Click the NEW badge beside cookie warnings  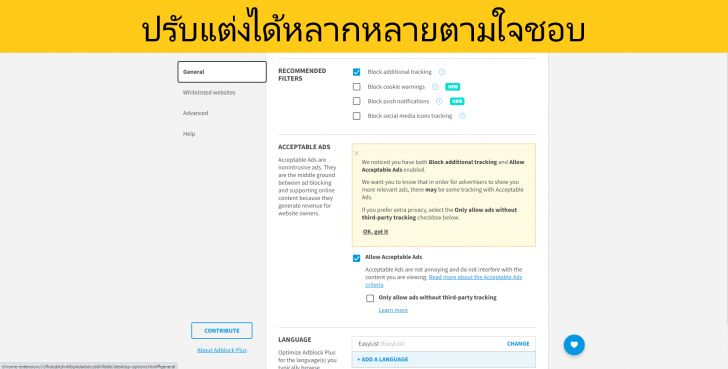point(453,87)
